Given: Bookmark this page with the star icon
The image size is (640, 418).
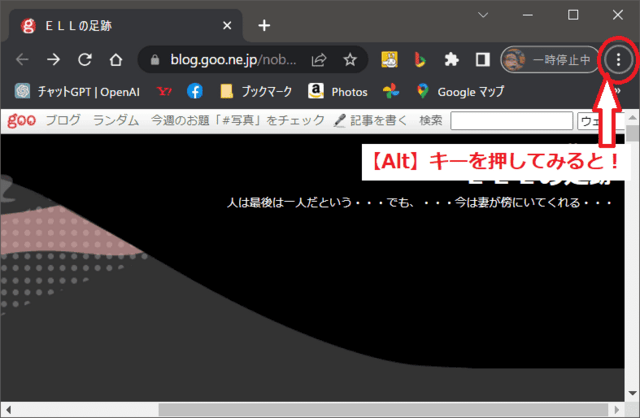Looking at the screenshot, I should pos(350,60).
